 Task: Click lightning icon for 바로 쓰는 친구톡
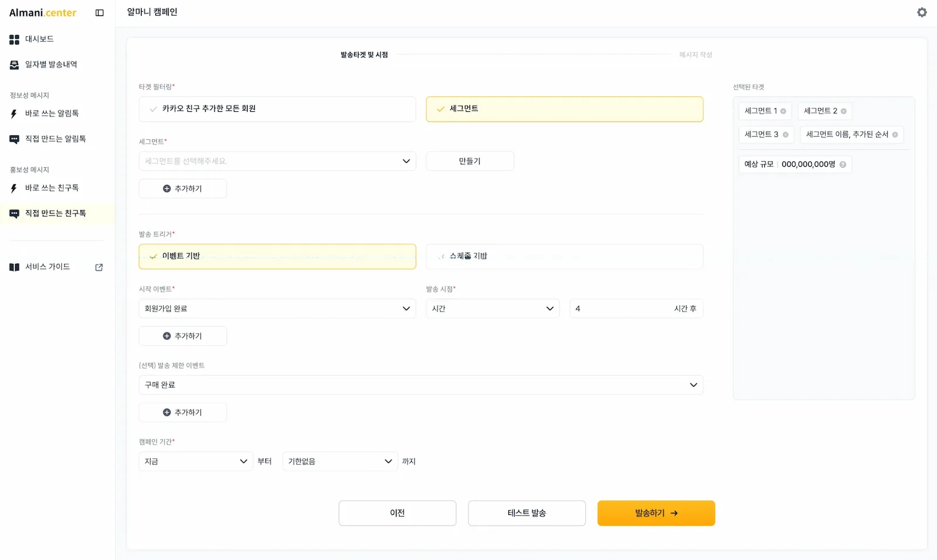coord(14,188)
